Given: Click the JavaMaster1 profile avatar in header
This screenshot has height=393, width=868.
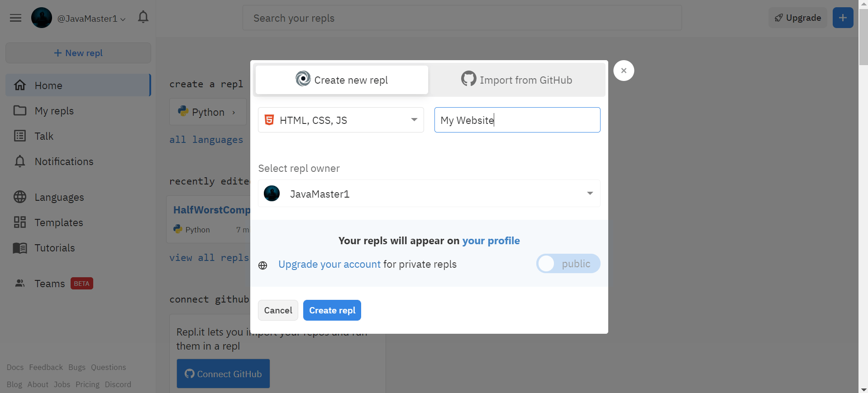Looking at the screenshot, I should 42,18.
